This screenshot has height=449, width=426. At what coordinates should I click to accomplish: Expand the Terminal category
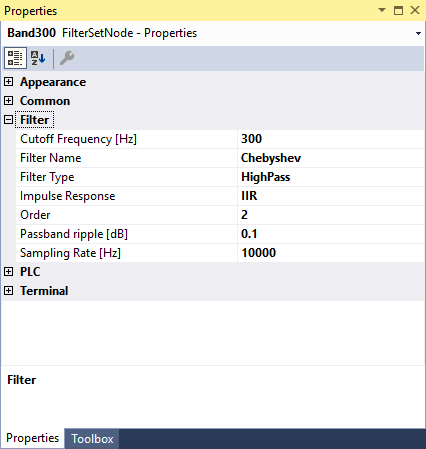tap(9, 291)
